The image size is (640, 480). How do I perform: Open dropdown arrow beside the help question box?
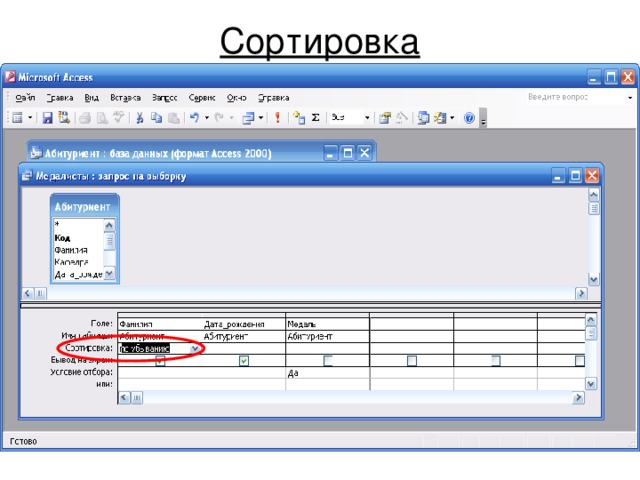(x=630, y=98)
